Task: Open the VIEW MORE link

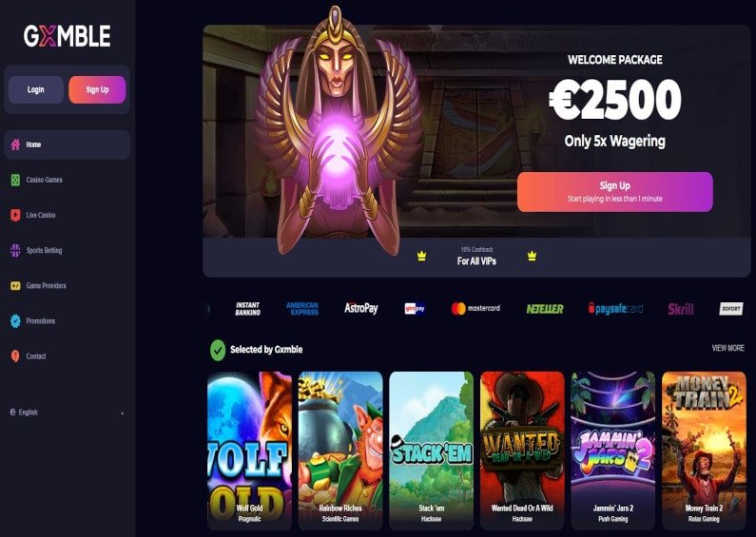Action: [x=727, y=348]
